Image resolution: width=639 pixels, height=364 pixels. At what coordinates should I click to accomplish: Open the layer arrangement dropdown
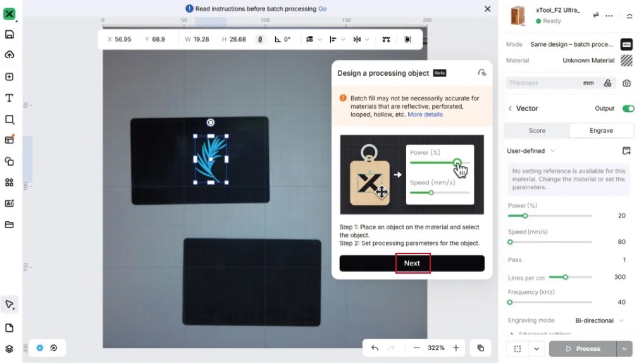314,39
